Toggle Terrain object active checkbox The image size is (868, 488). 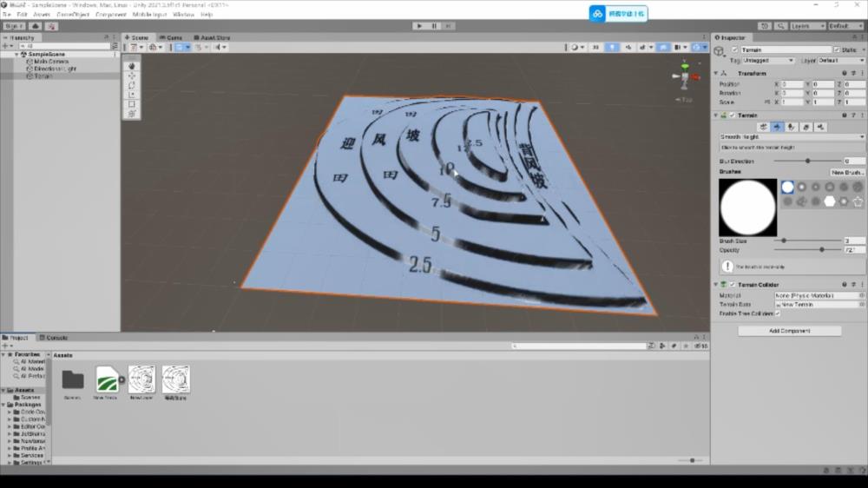tap(734, 49)
